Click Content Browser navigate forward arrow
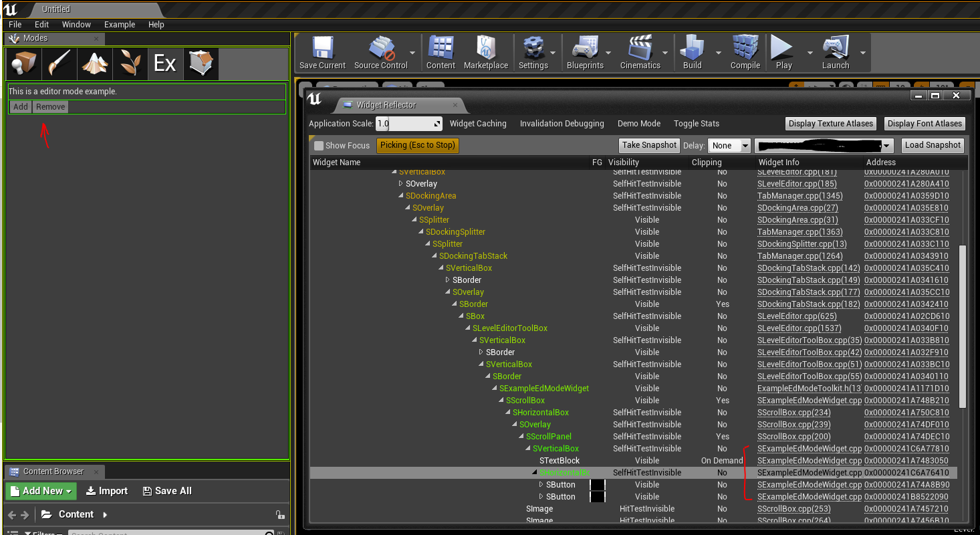This screenshot has height=535, width=980. [25, 515]
